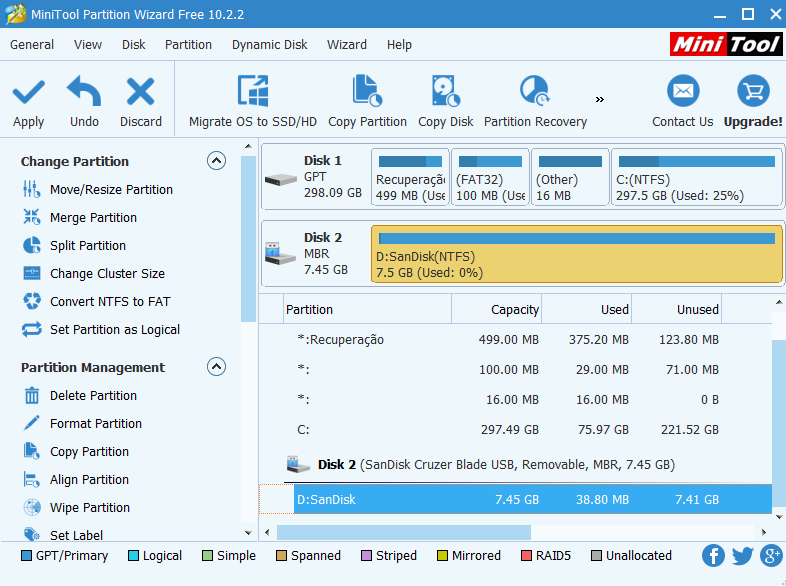The image size is (786, 586).
Task: Select Merge Partition action
Action: 80,218
